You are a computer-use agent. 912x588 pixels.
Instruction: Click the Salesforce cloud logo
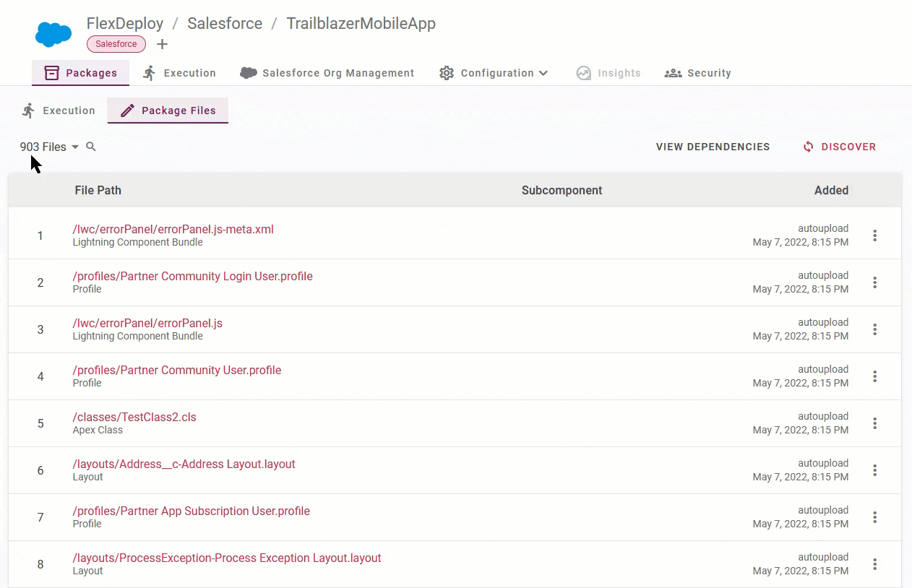(x=53, y=34)
